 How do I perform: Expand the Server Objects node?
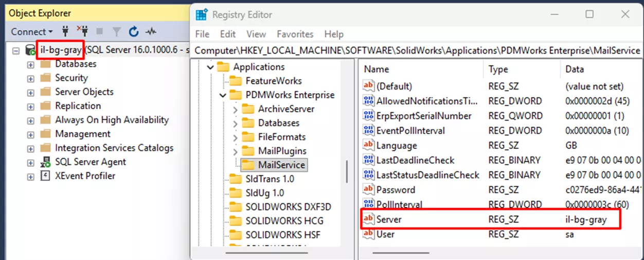[x=30, y=93]
